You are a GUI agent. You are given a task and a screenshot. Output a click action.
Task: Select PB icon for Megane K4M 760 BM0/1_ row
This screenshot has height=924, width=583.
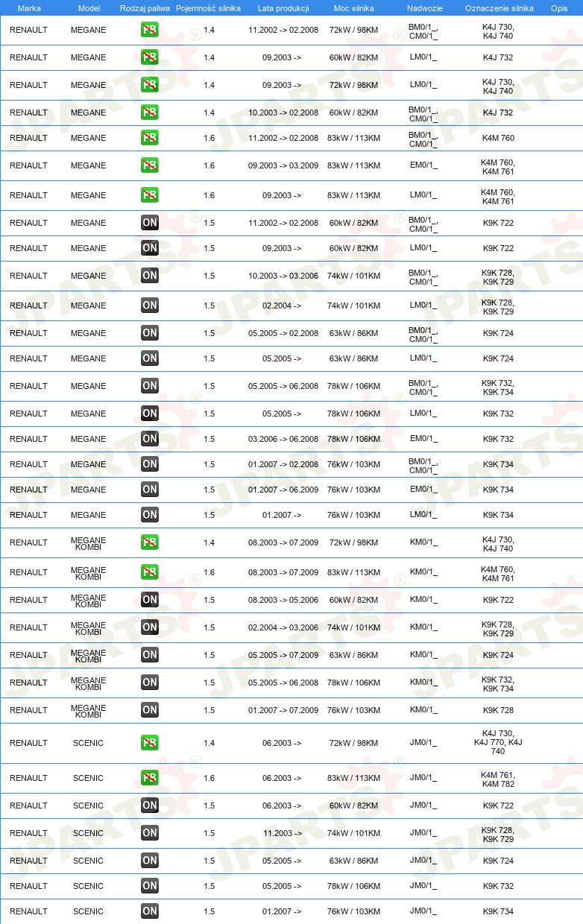click(x=150, y=138)
